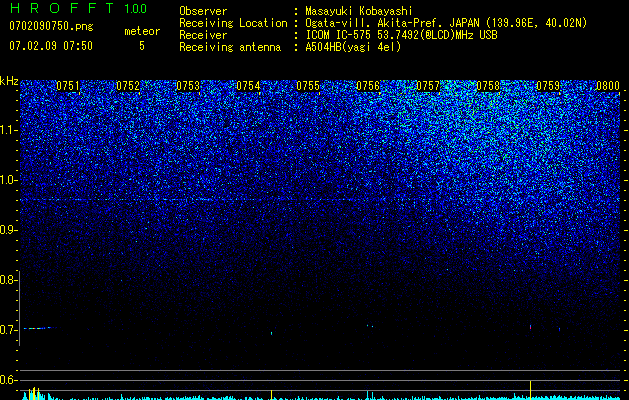The height and width of the screenshot is (400, 629).
Task: Click the 0759 time marker
Action: pos(548,85)
